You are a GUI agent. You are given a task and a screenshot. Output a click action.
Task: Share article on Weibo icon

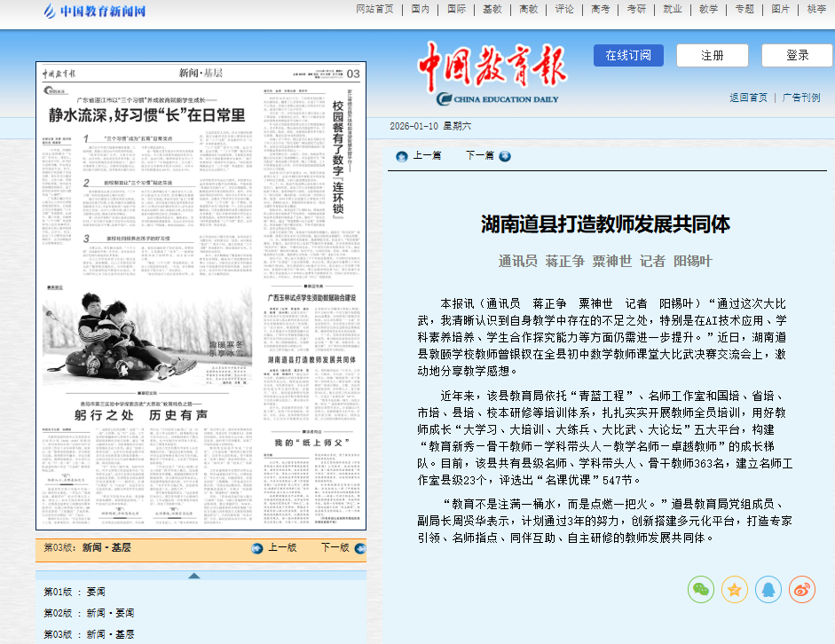tap(802, 589)
